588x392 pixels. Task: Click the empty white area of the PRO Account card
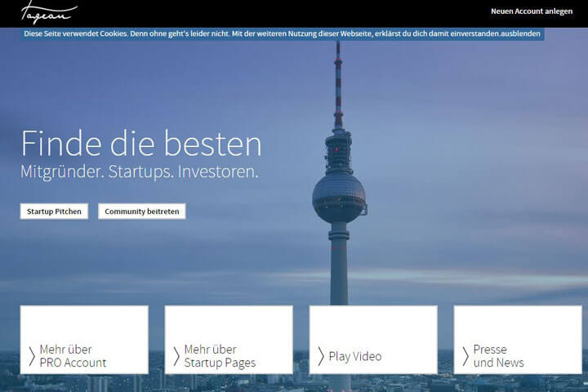click(x=84, y=324)
